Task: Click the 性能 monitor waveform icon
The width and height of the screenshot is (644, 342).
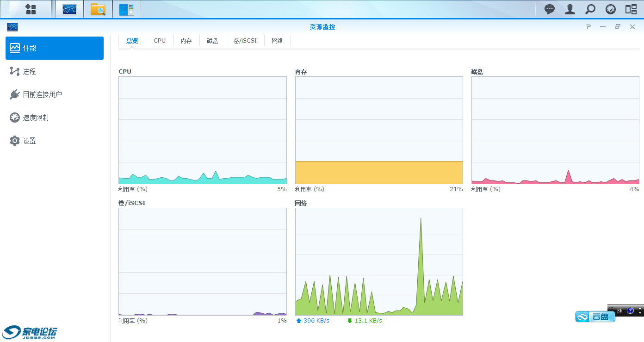Action: (x=15, y=48)
